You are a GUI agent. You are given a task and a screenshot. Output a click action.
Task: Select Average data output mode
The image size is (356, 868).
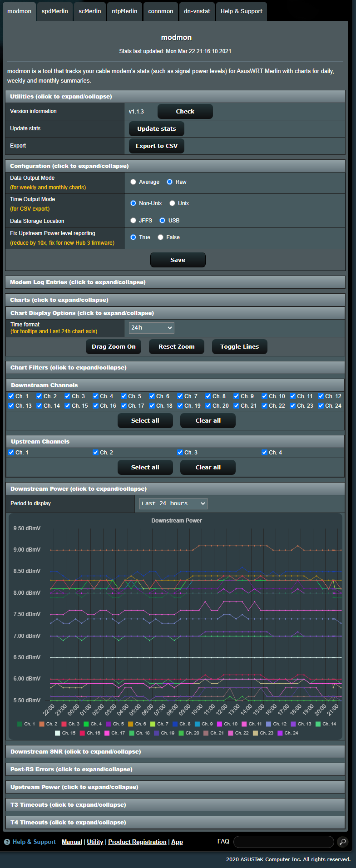(133, 182)
